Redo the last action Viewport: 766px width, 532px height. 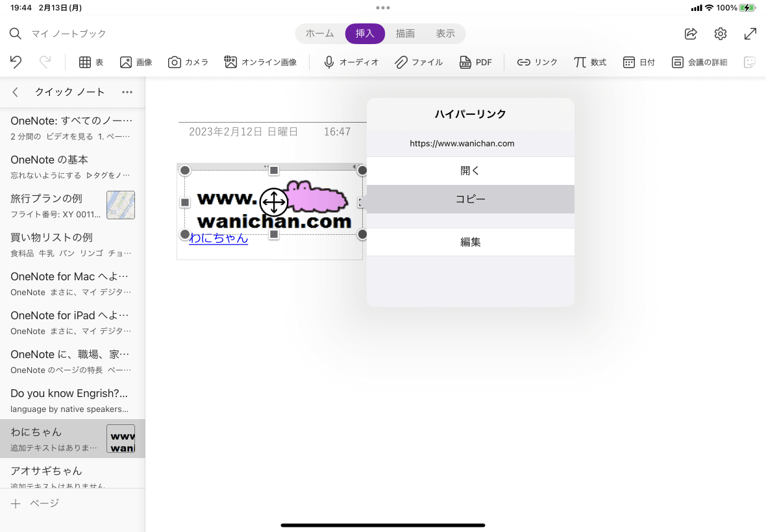(45, 62)
